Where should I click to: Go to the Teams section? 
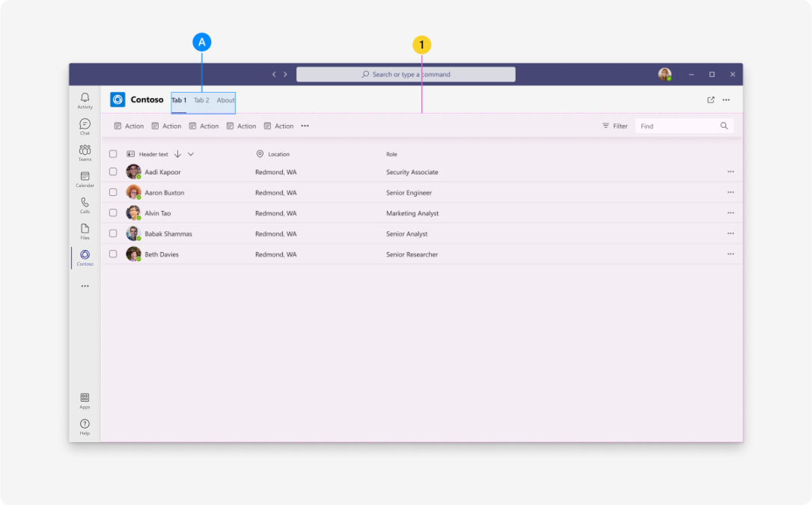pos(85,153)
